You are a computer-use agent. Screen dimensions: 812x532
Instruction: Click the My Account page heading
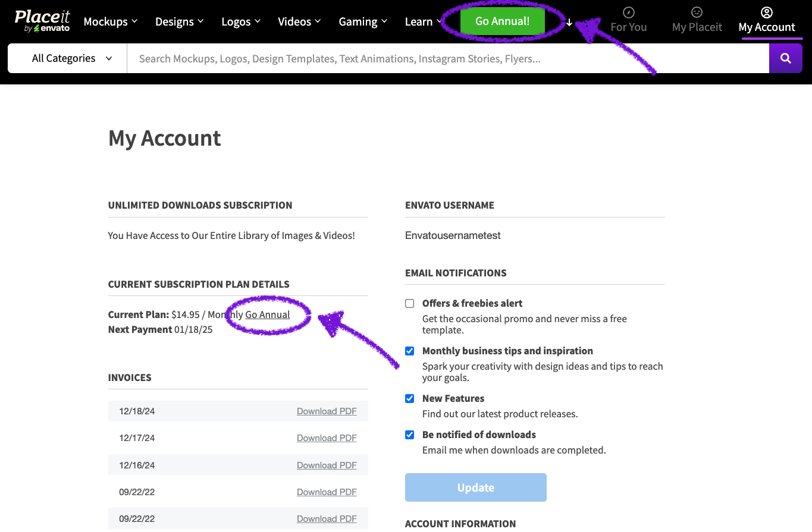tap(165, 138)
